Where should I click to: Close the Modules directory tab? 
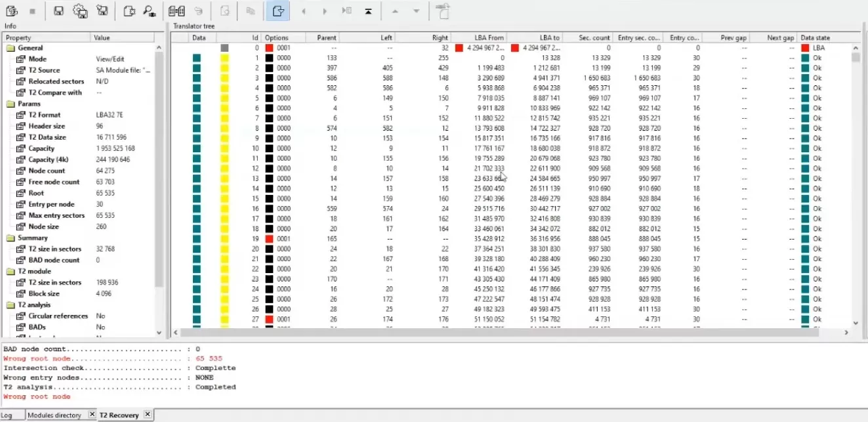92,414
